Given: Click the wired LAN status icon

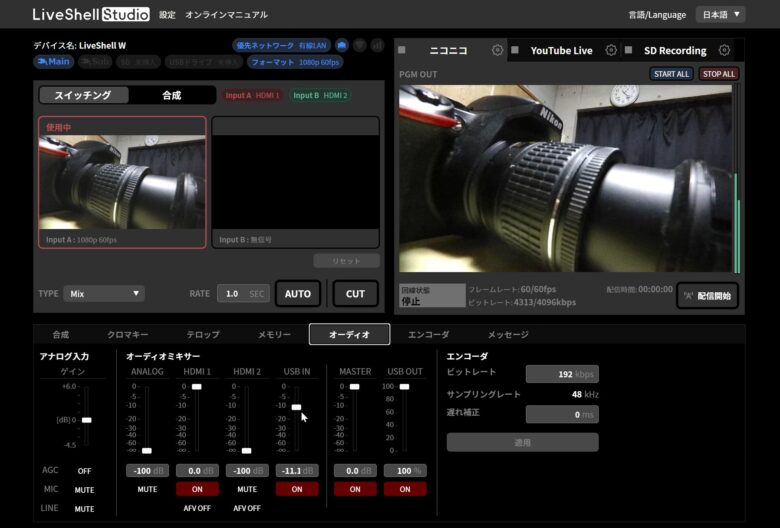Looking at the screenshot, I should (x=342, y=46).
